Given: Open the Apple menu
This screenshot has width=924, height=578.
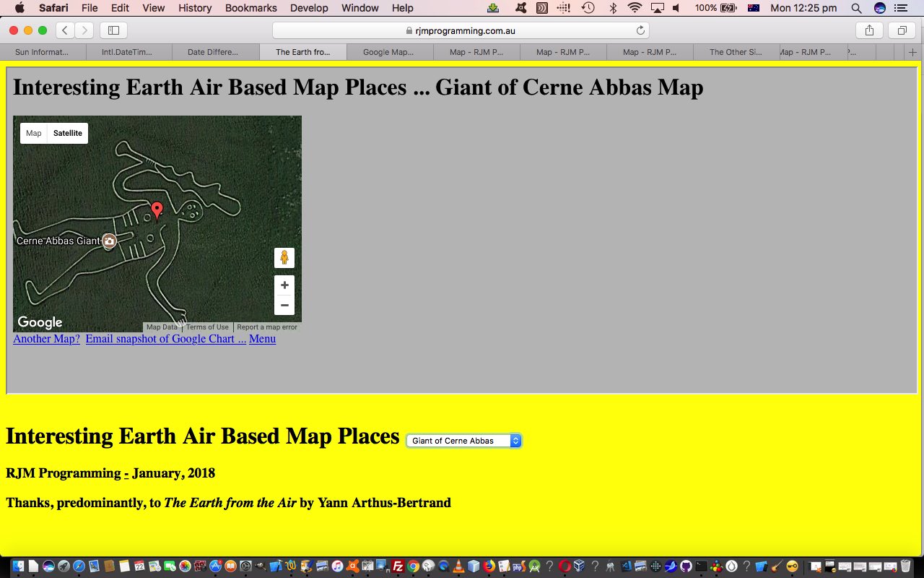Looking at the screenshot, I should tap(19, 8).
